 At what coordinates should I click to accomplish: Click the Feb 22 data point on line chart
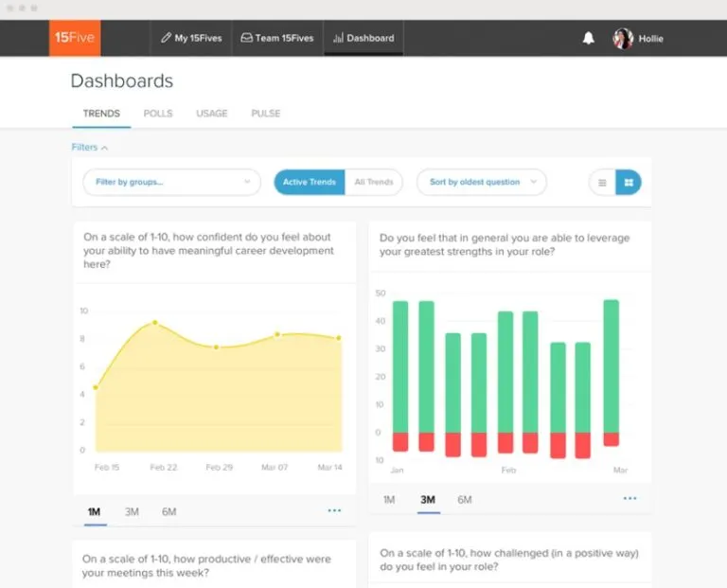pyautogui.click(x=155, y=323)
